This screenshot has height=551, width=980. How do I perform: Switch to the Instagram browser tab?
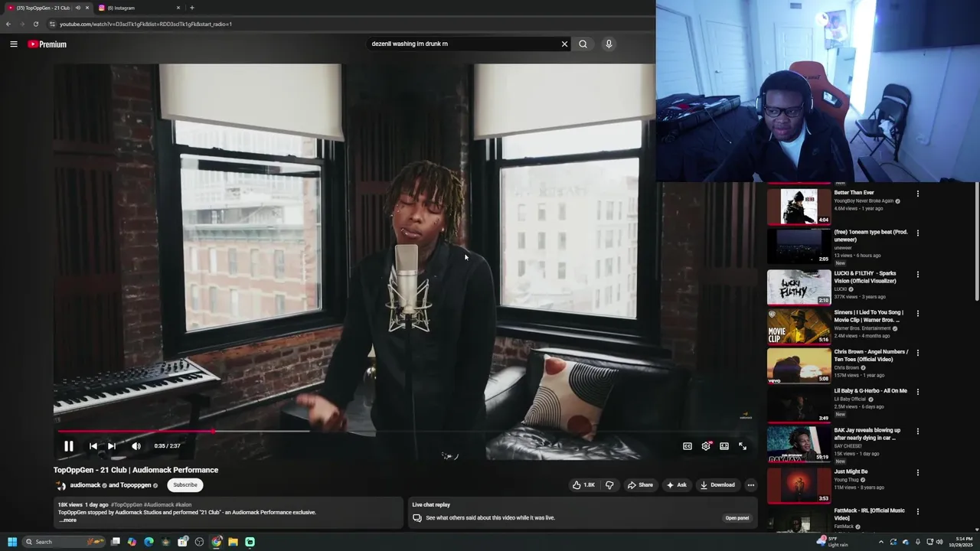138,8
